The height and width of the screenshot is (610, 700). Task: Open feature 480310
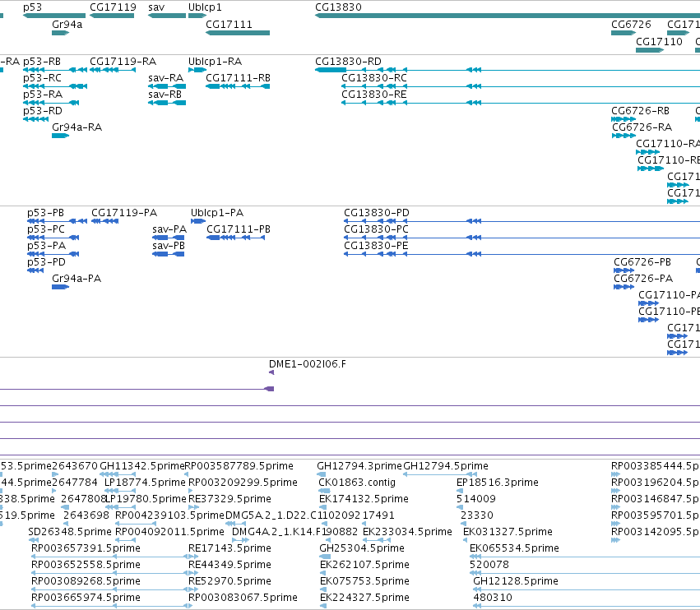pyautogui.click(x=493, y=598)
